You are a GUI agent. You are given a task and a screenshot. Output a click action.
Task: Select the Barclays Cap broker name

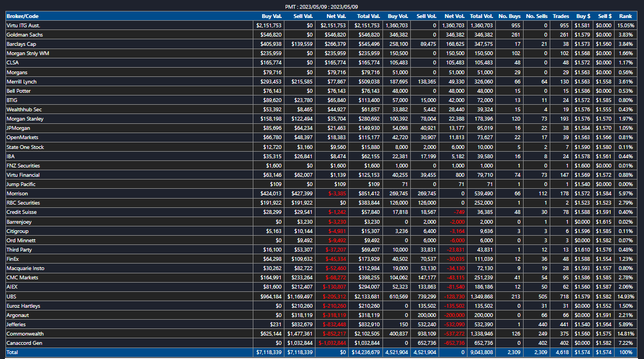click(x=21, y=44)
